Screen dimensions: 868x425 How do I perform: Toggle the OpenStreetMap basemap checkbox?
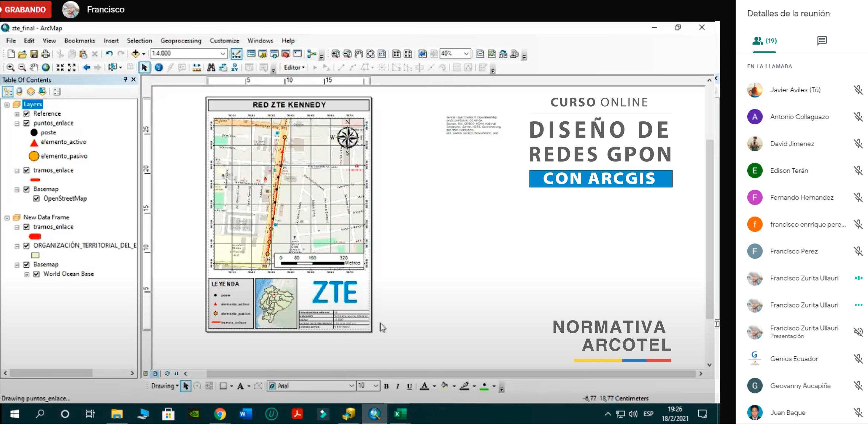click(x=36, y=199)
